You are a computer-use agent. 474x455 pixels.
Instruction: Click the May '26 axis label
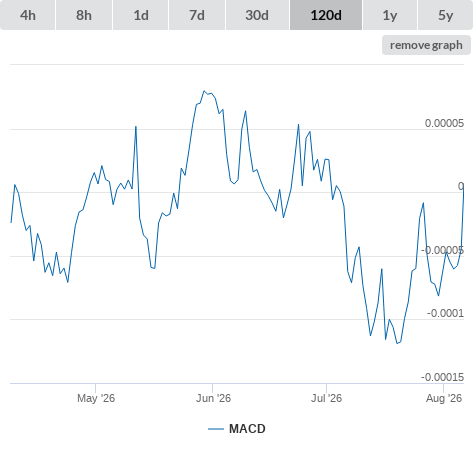[x=96, y=398]
